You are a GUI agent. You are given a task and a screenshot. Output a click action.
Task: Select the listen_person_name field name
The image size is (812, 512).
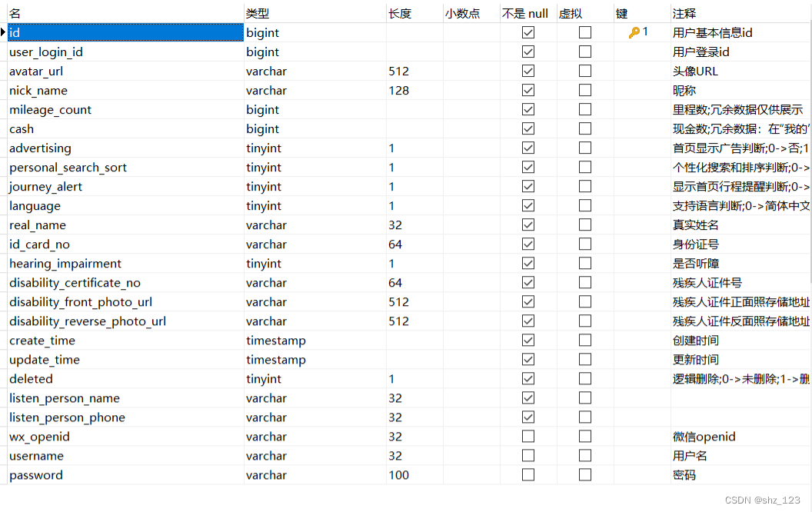click(x=65, y=398)
